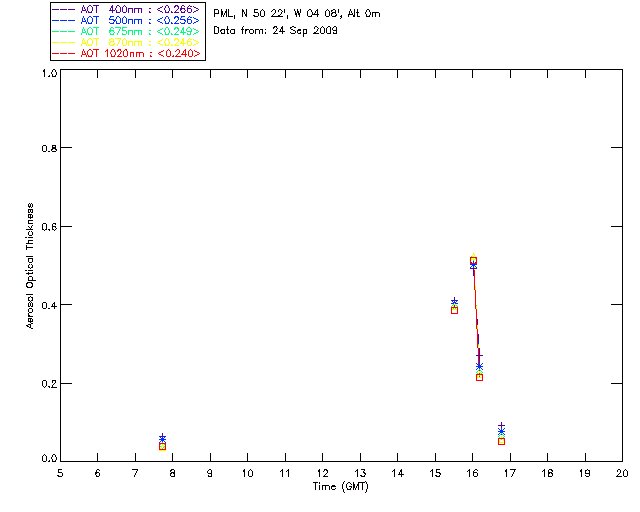Click the x-axis tick label 18
The height and width of the screenshot is (512, 640).
click(x=548, y=473)
